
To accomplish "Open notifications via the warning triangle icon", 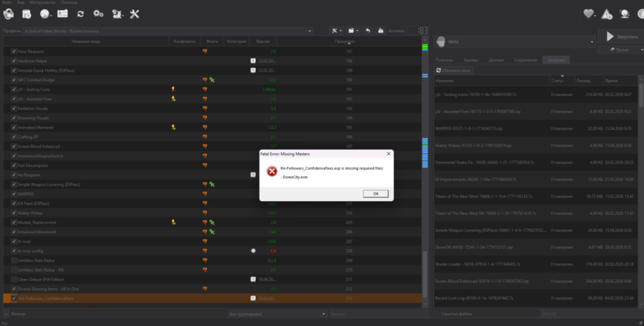I will (x=607, y=14).
